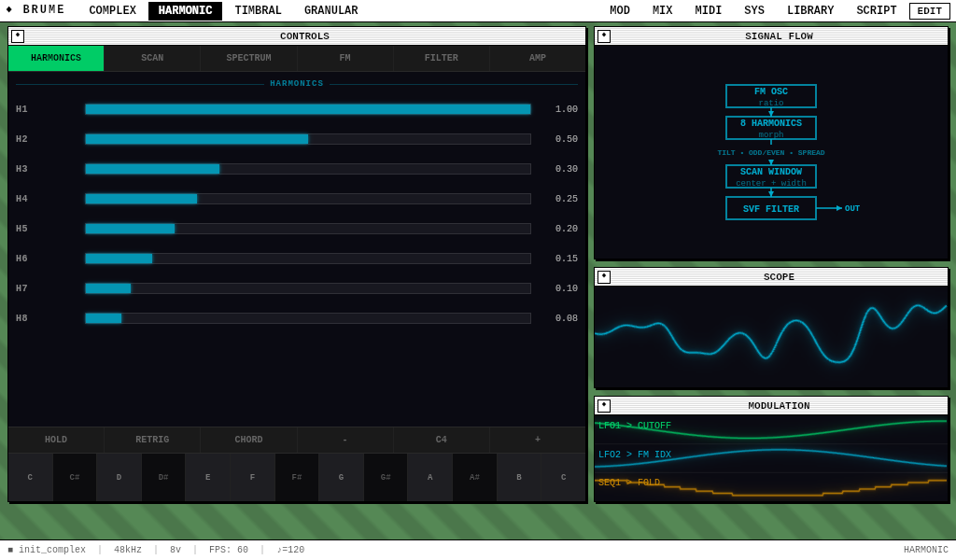Screen dimensions: 956x560
Task: Adjust the H1 harmonic level slider
Action: tap(307, 109)
